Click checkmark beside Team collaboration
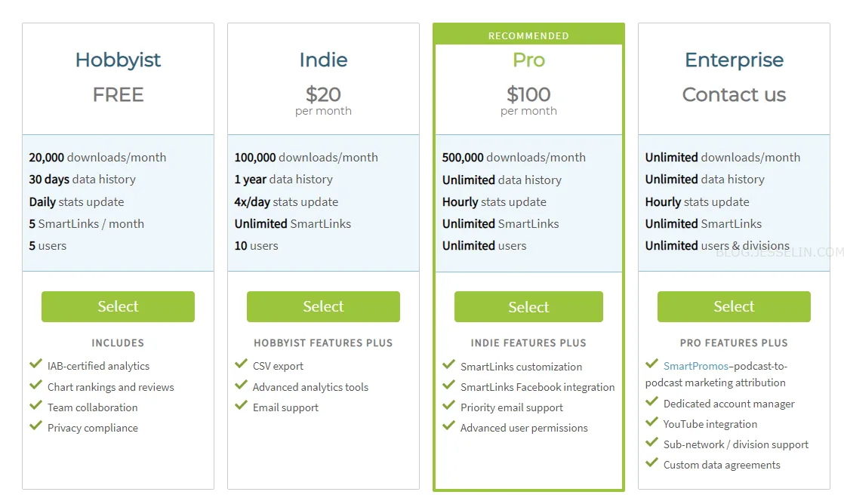The image size is (844, 504). tap(35, 406)
